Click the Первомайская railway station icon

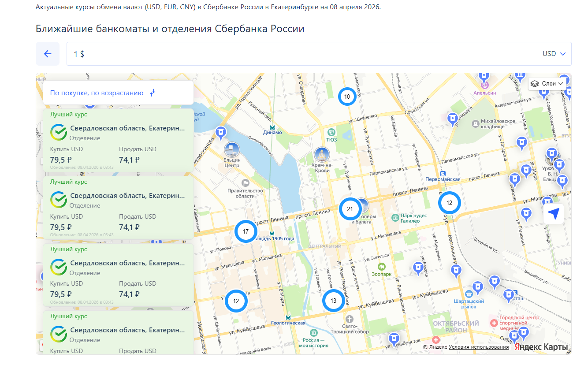point(443,173)
